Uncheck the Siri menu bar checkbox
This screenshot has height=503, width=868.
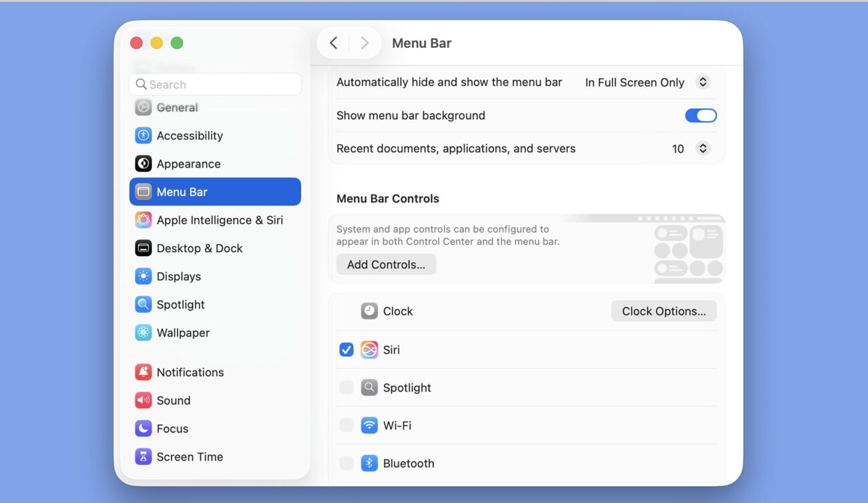(347, 350)
